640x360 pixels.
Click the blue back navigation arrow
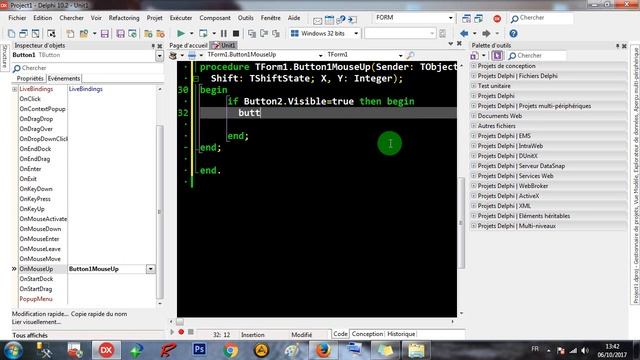[464, 33]
